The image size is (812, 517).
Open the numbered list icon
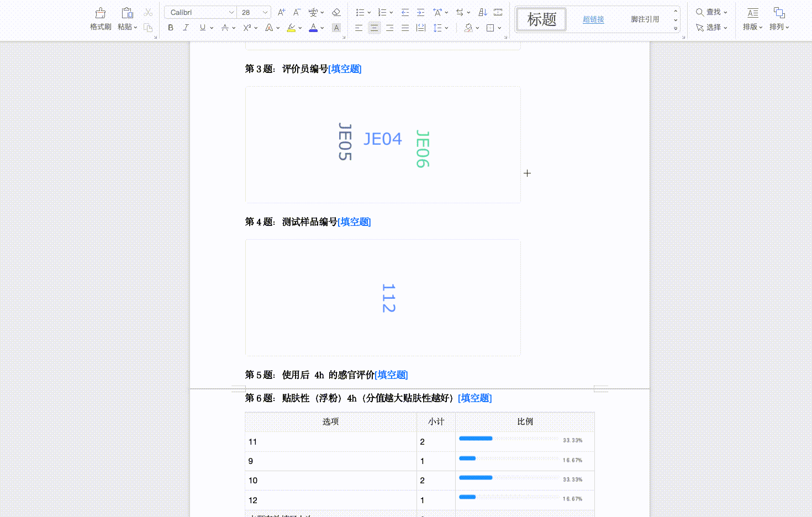click(382, 12)
